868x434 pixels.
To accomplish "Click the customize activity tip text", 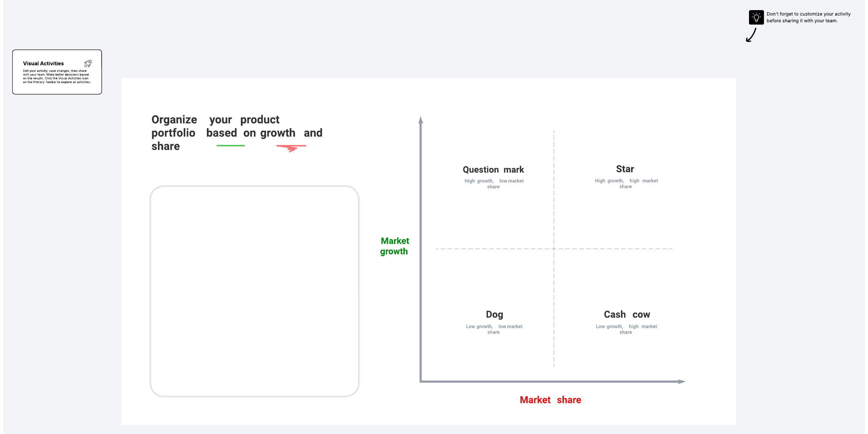I will point(808,17).
